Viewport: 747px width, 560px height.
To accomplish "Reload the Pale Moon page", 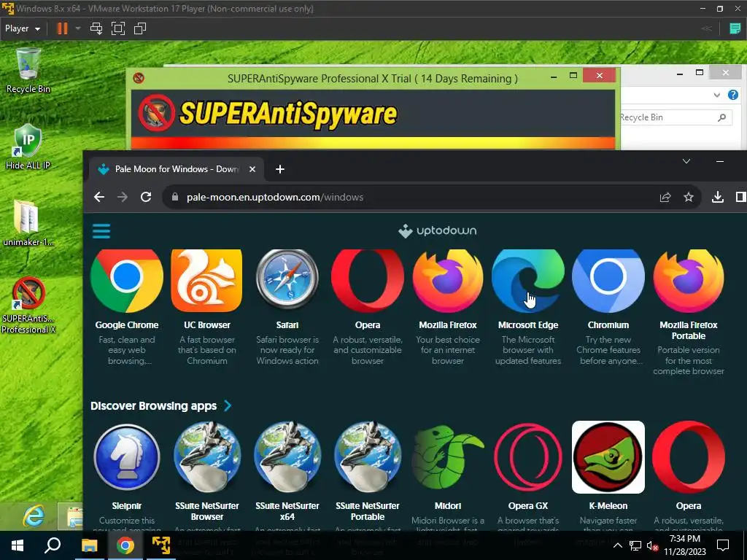I will pos(146,197).
